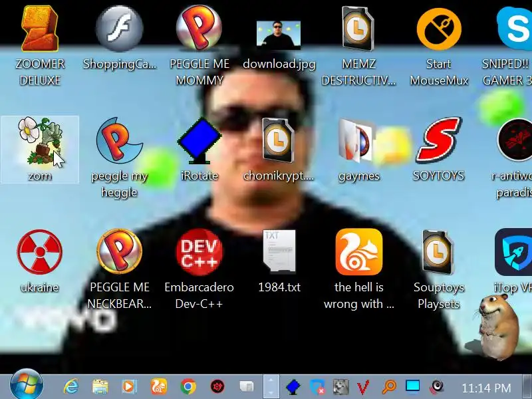The height and width of the screenshot is (399, 532).
Task: Click the Show desktop strip
Action: [527, 386]
